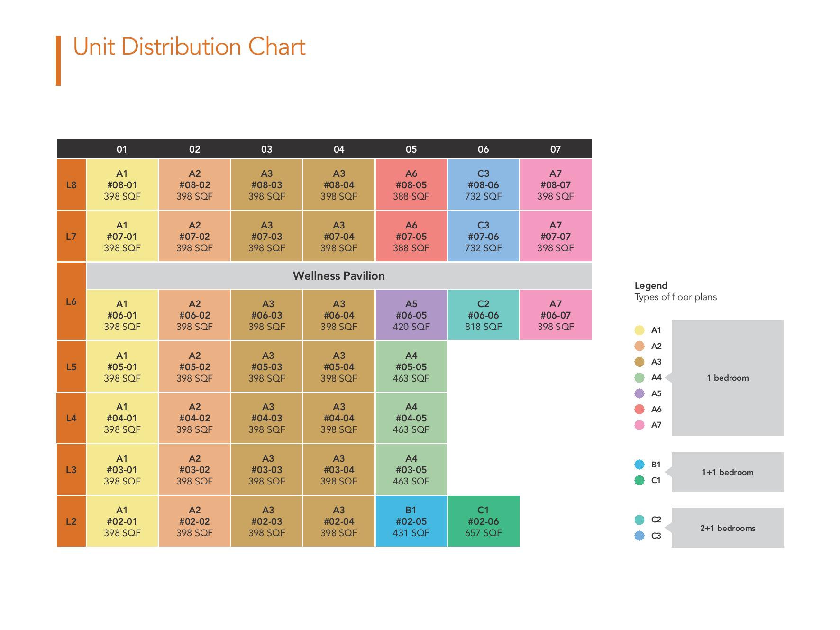This screenshot has width=840, height=630.
Task: Select unit #04-05 A4 cell
Action: (411, 418)
